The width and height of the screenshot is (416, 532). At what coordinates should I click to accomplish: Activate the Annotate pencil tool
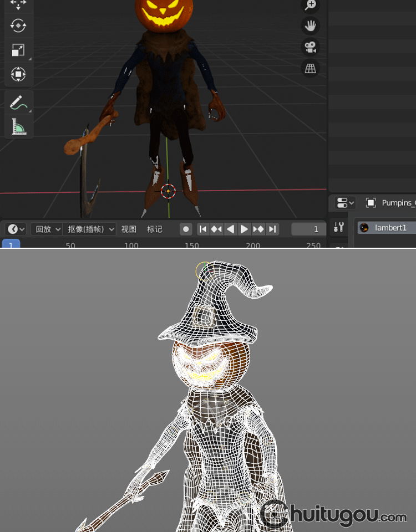point(18,103)
